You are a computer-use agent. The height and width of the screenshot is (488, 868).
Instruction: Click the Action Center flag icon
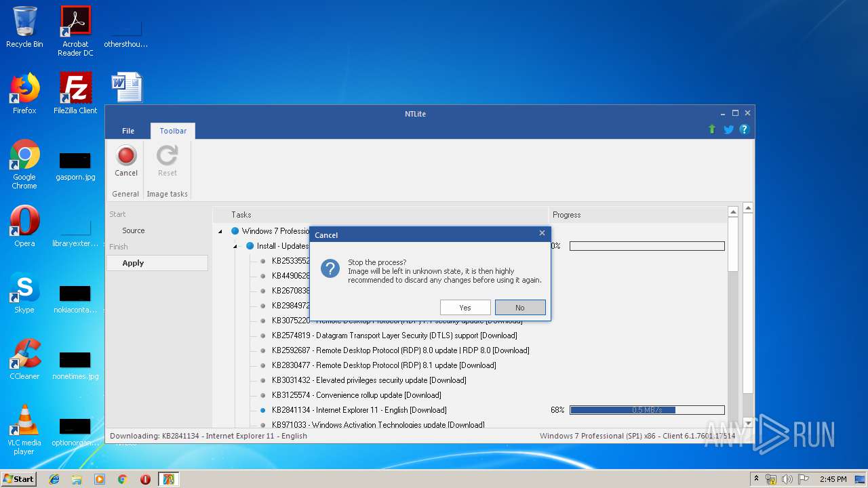804,479
